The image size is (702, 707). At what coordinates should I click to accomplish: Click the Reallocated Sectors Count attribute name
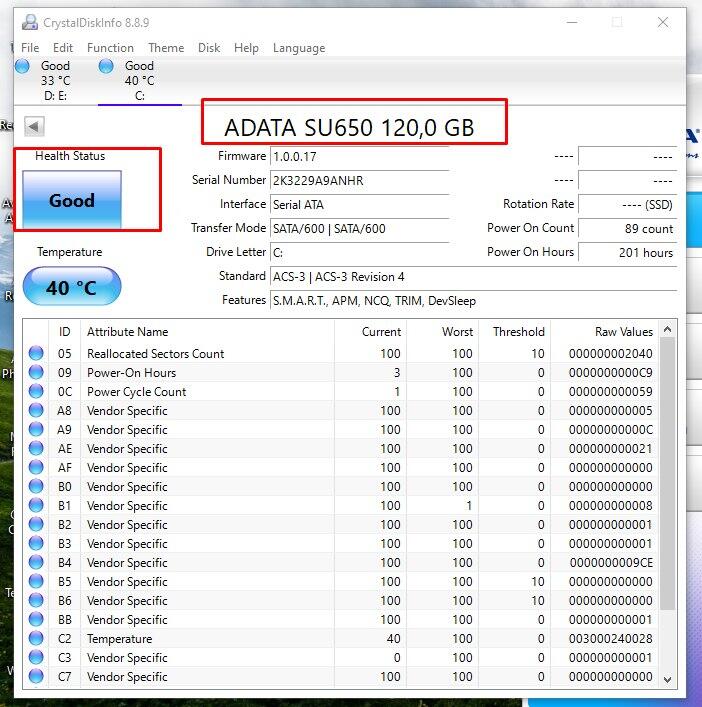coord(156,354)
